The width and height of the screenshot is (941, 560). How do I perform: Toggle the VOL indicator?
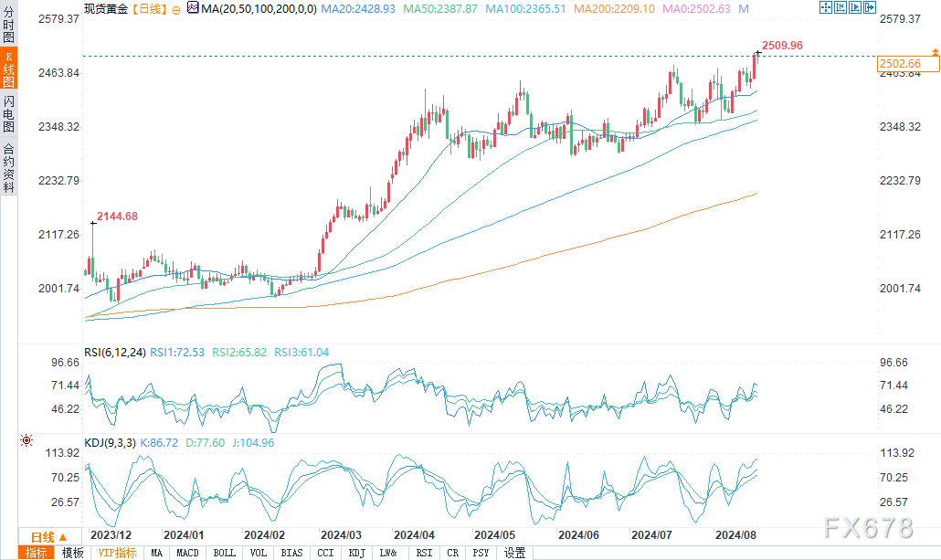tap(259, 553)
